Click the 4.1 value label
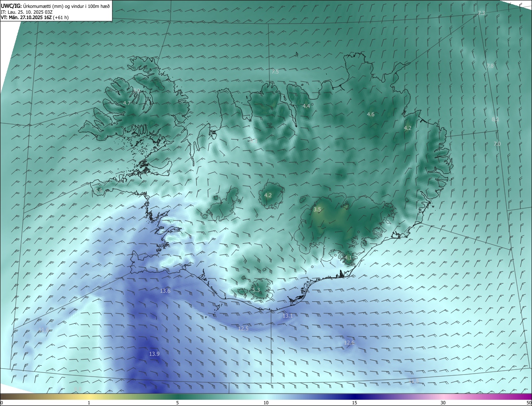532x406 pixels. (348, 258)
